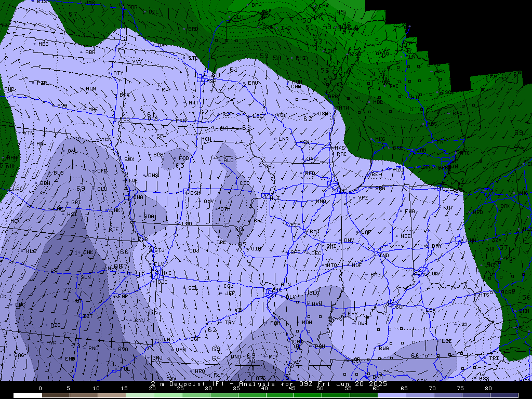This screenshot has width=532, height=399.
Task: Click the TUL station label
Action: pos(125,369)
